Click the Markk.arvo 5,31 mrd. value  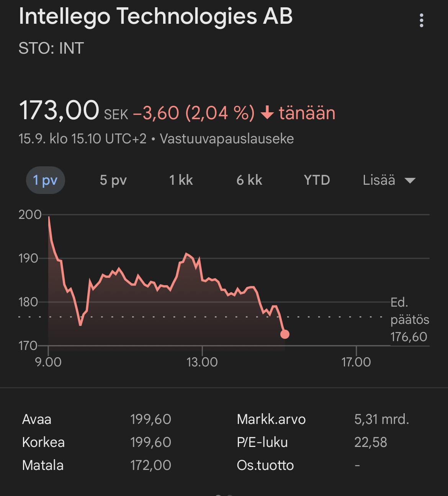[x=381, y=419]
